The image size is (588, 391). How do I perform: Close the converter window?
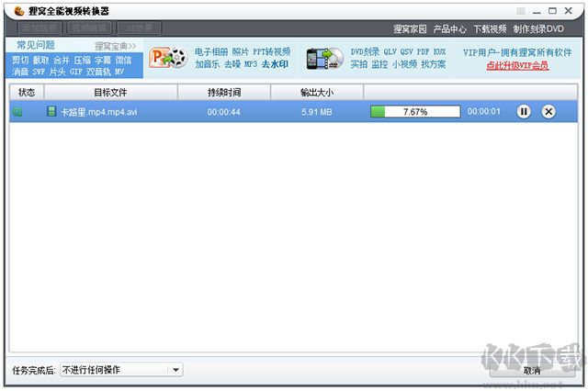tap(568, 11)
